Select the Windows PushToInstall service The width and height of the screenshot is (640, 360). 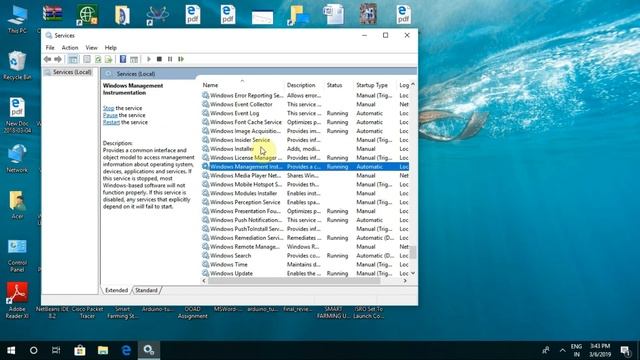pyautogui.click(x=305, y=229)
